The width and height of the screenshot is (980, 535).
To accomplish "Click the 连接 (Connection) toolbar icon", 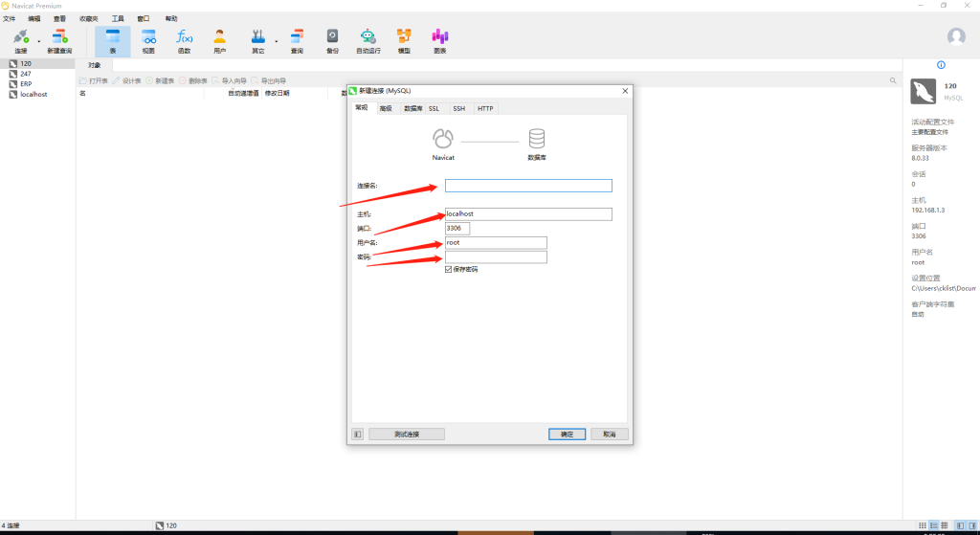I will pyautogui.click(x=21, y=41).
